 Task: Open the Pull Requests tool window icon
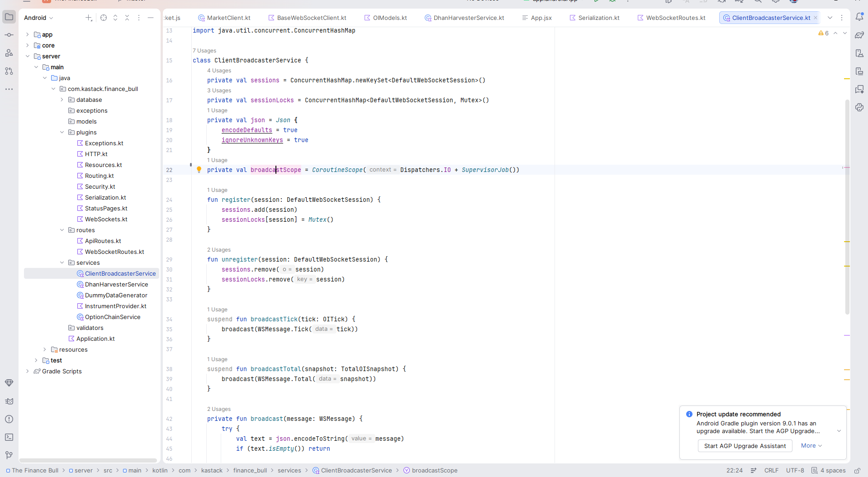9,71
